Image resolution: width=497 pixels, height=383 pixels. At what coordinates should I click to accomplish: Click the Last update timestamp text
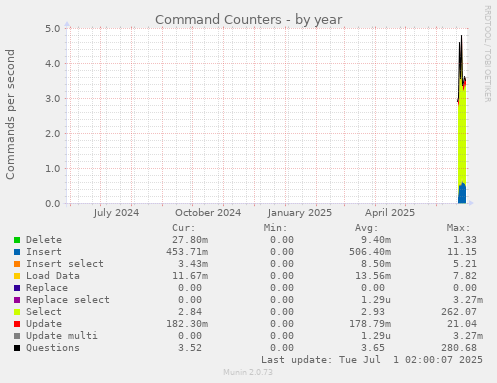coord(372,360)
